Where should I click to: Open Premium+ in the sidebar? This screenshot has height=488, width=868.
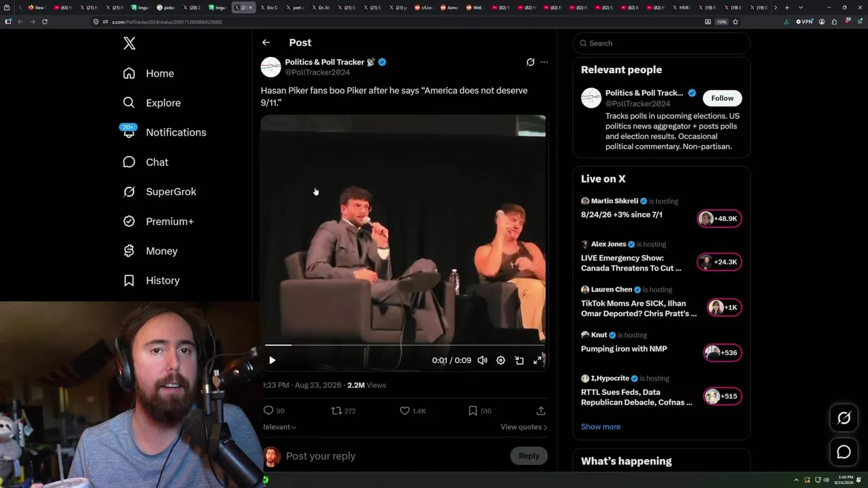click(158, 222)
